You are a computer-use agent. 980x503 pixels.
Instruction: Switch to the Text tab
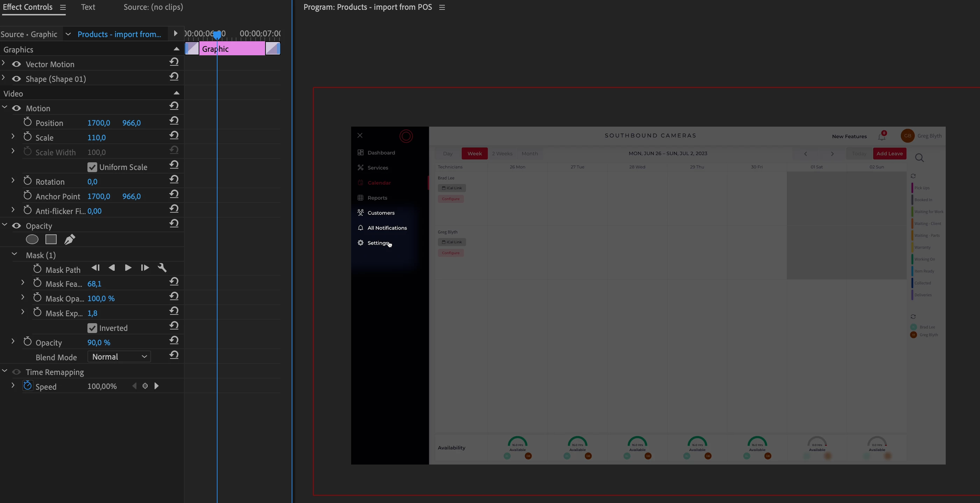pos(88,7)
